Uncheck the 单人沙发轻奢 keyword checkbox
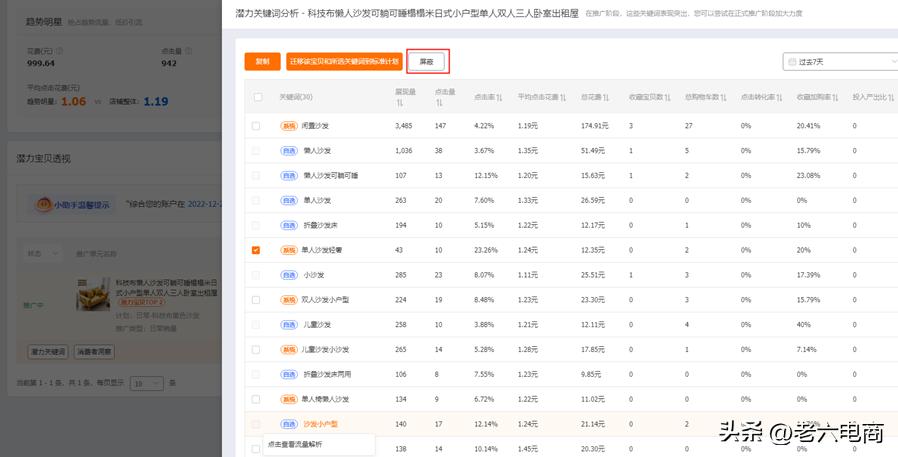Screen dimensions: 898x457 point(255,250)
